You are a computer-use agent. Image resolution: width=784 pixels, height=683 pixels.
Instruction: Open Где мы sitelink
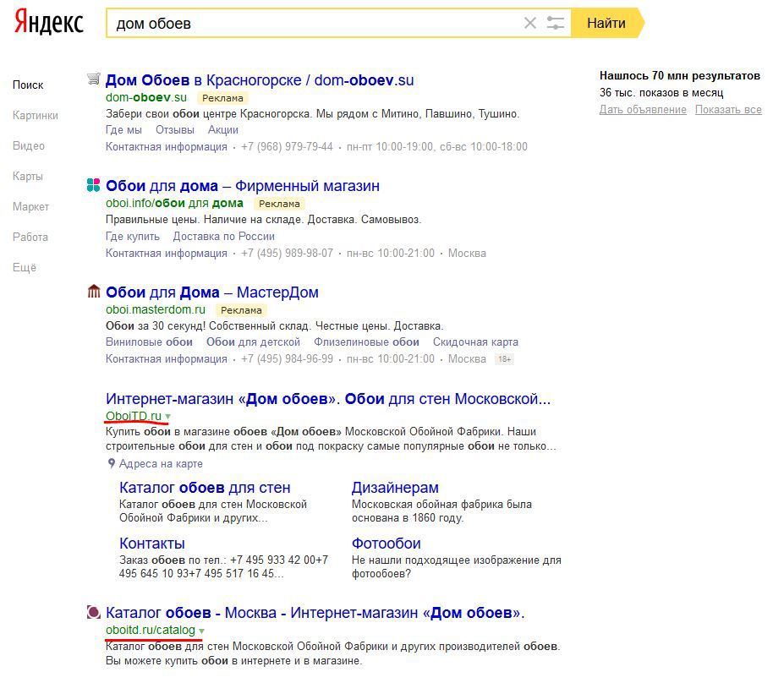point(123,130)
